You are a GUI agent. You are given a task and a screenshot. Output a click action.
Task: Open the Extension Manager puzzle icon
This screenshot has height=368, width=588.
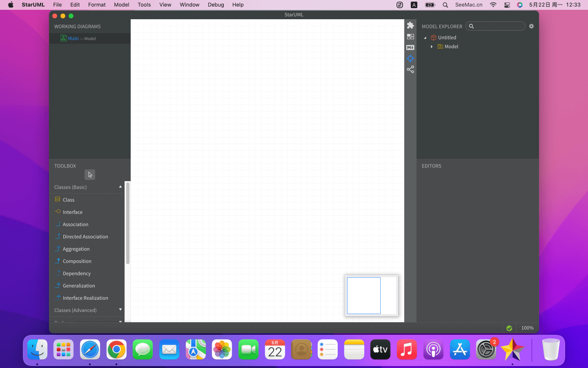point(410,25)
